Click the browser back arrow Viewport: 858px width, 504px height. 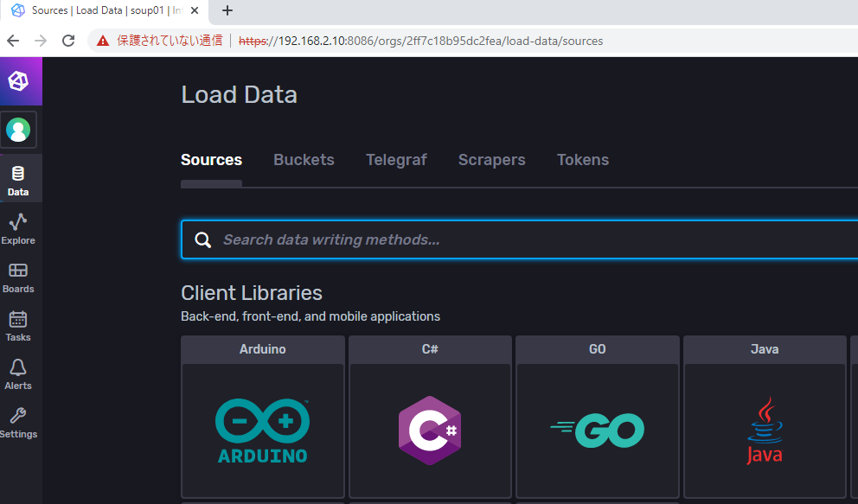13,41
